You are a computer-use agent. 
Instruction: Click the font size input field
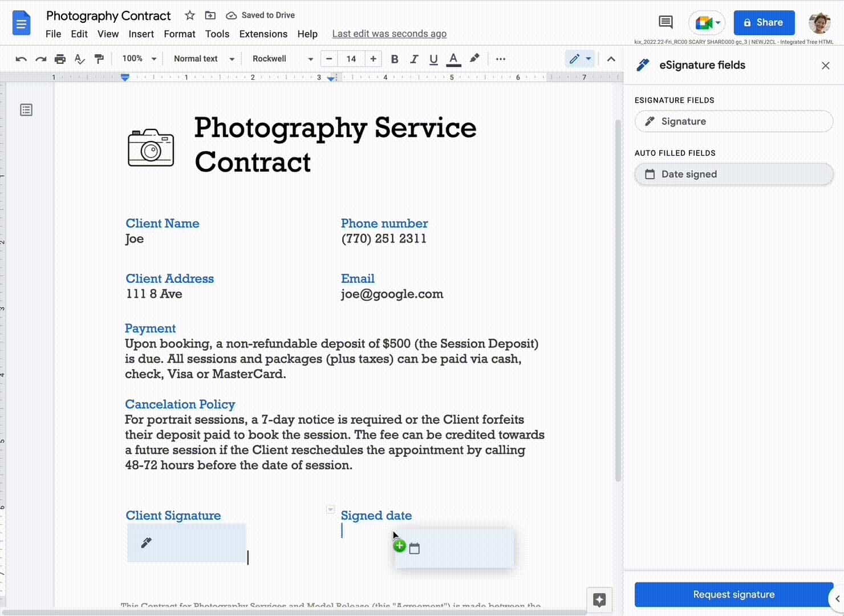351,59
